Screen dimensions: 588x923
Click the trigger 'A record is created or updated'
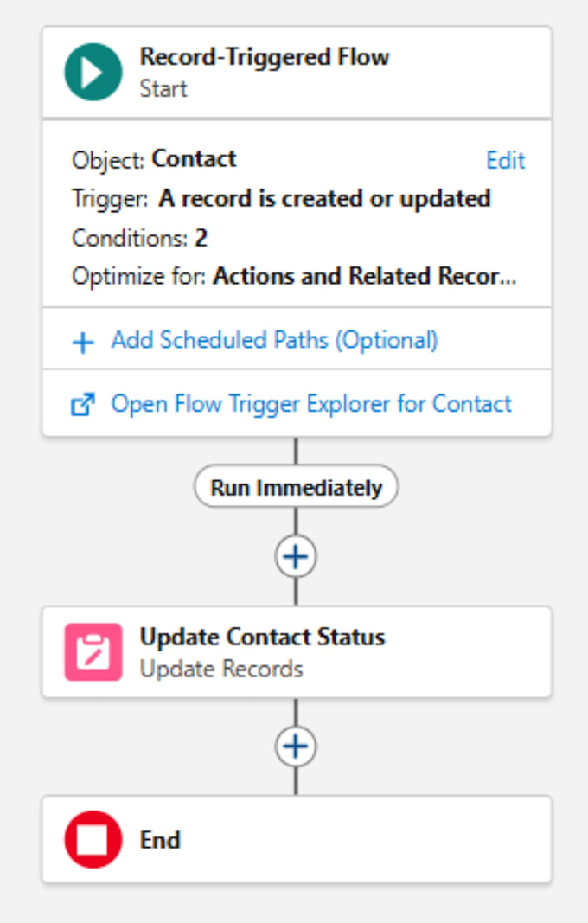pyautogui.click(x=324, y=199)
